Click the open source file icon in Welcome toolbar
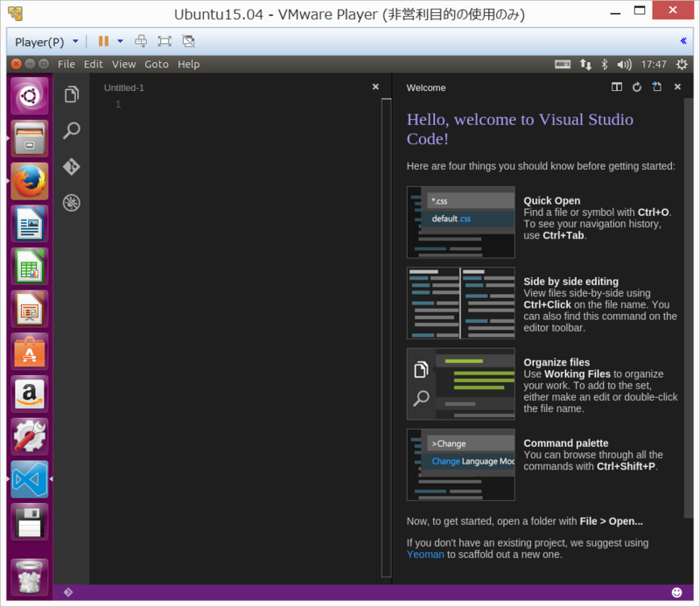Screen dimensions: 700x607 pos(657,87)
